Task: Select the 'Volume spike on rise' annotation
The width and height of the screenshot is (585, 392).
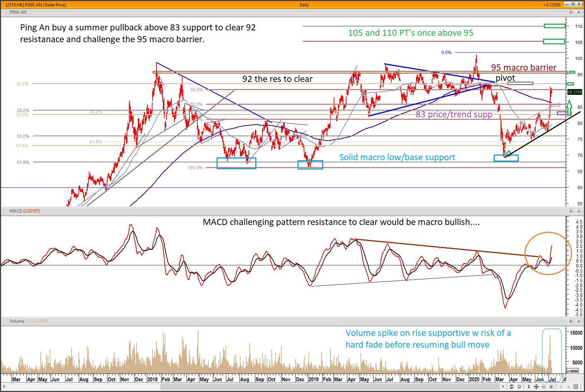Action: (x=428, y=339)
